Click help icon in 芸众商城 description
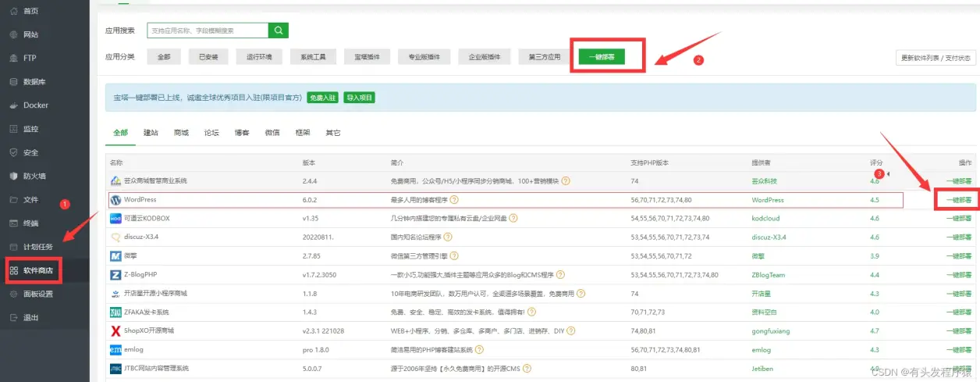The width and height of the screenshot is (980, 382). (x=566, y=181)
